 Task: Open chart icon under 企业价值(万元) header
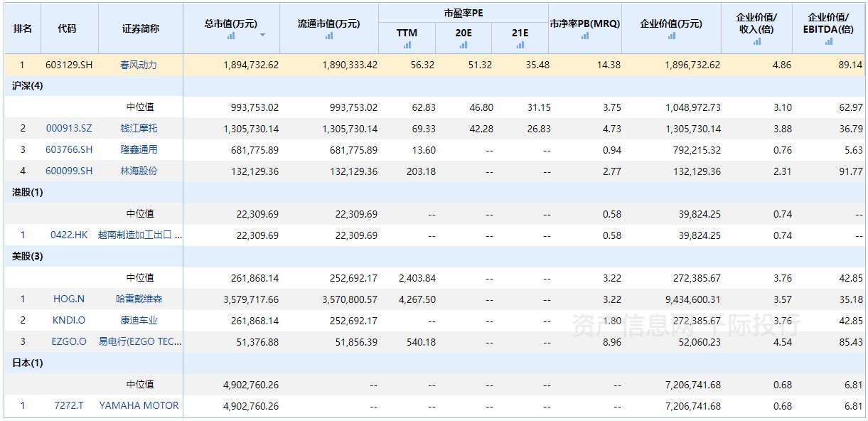672,36
